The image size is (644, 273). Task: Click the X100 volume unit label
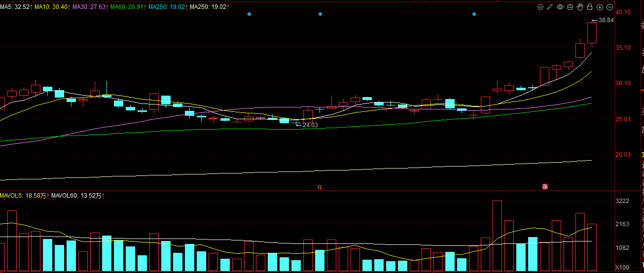pyautogui.click(x=623, y=267)
